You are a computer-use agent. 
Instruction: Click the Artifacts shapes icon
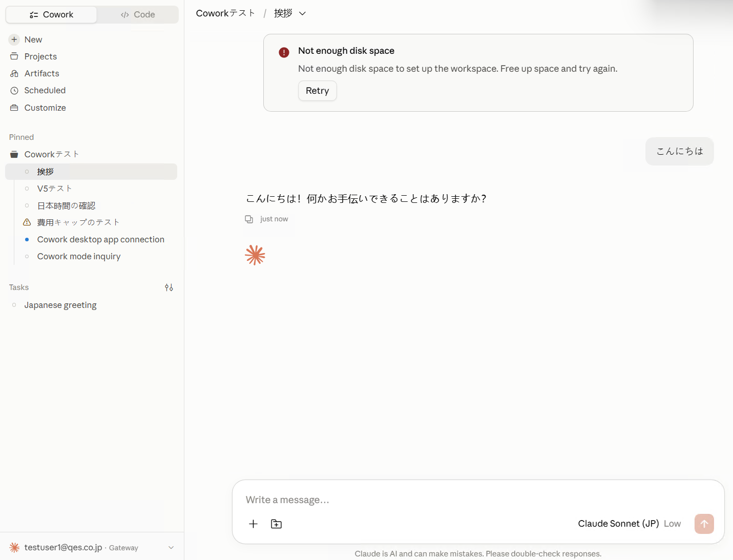click(14, 73)
